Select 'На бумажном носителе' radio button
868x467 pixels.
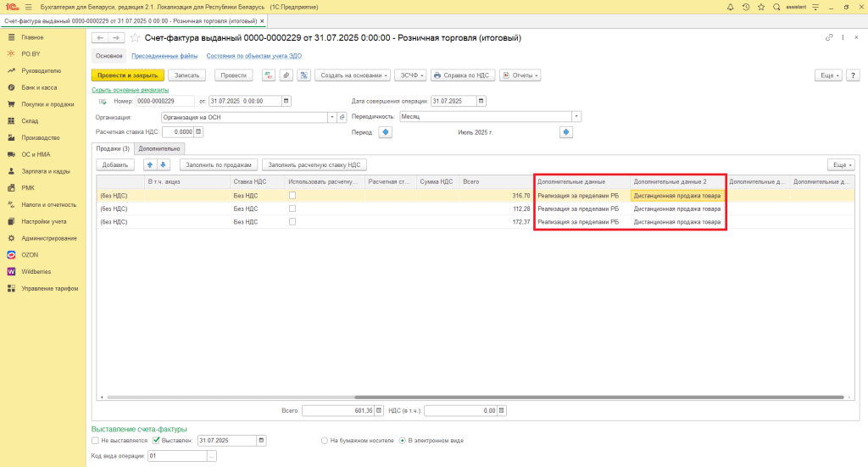[x=325, y=441]
